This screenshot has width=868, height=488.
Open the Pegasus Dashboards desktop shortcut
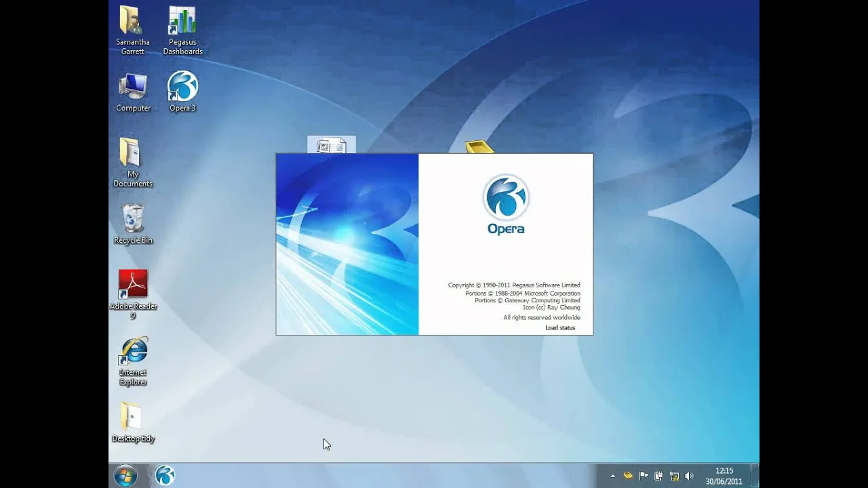pyautogui.click(x=182, y=30)
